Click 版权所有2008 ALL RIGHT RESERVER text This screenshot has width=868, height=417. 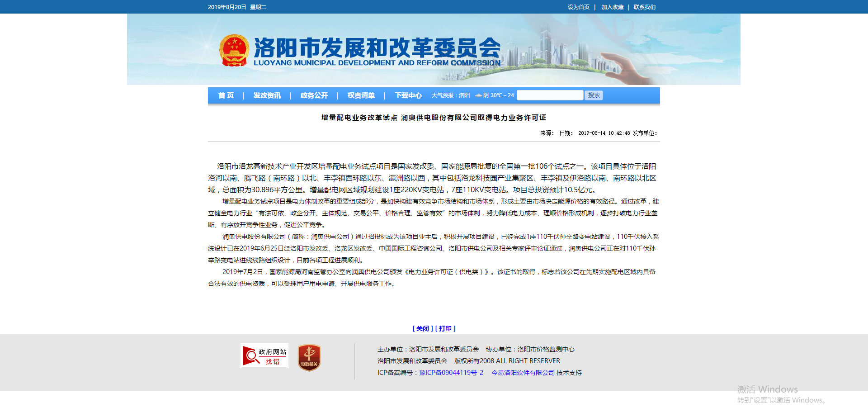507,361
